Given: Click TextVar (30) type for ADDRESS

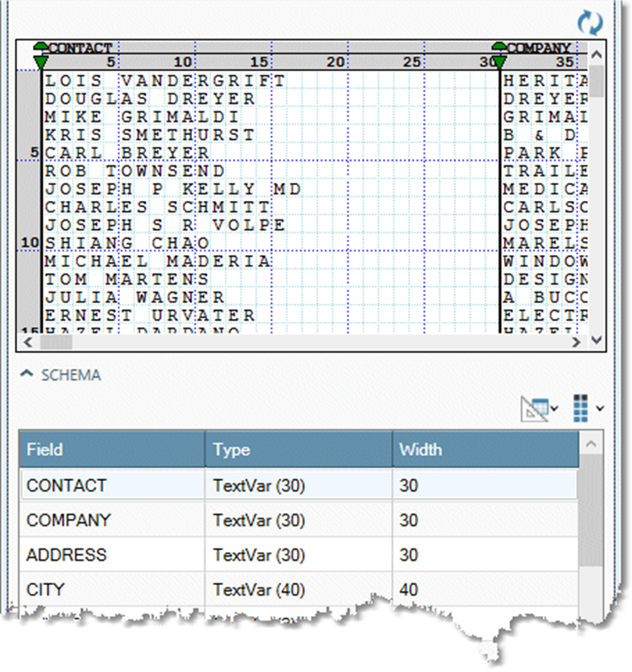Looking at the screenshot, I should tap(298, 555).
